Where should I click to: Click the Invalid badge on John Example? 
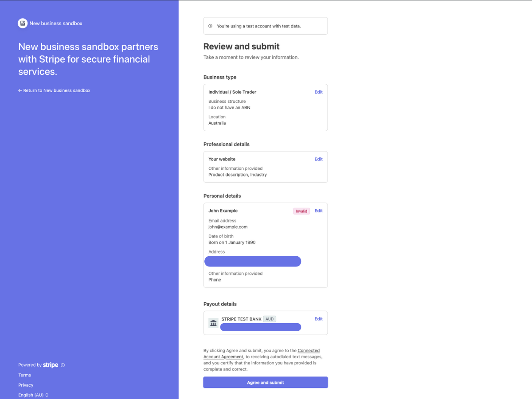point(301,211)
